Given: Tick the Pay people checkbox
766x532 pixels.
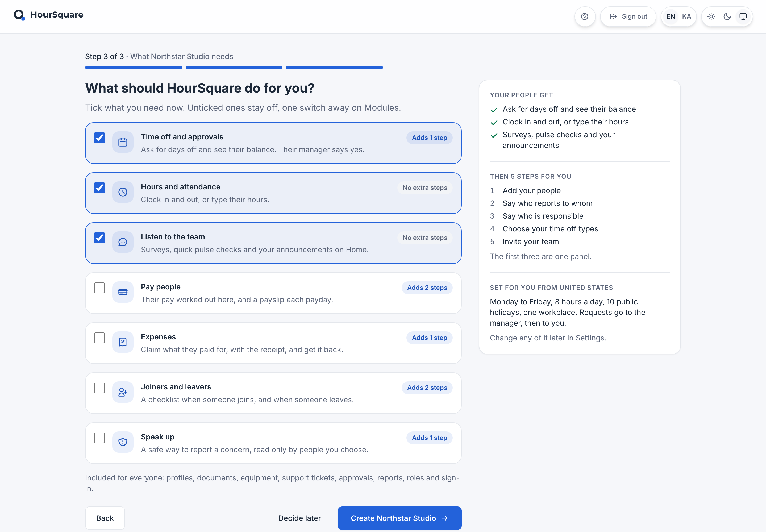Looking at the screenshot, I should (x=99, y=288).
